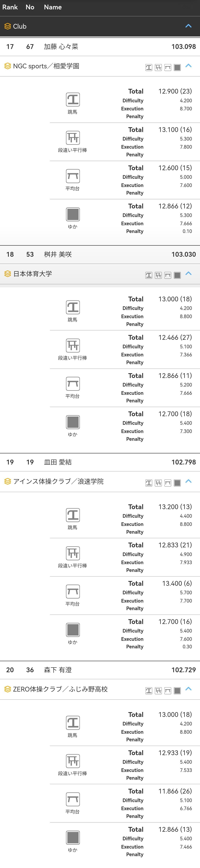Sort by the Name column header
200x868 pixels.
53,7
